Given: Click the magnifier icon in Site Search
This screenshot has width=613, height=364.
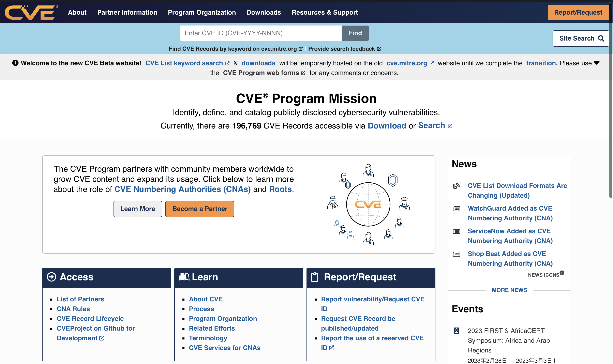Looking at the screenshot, I should tap(601, 39).
